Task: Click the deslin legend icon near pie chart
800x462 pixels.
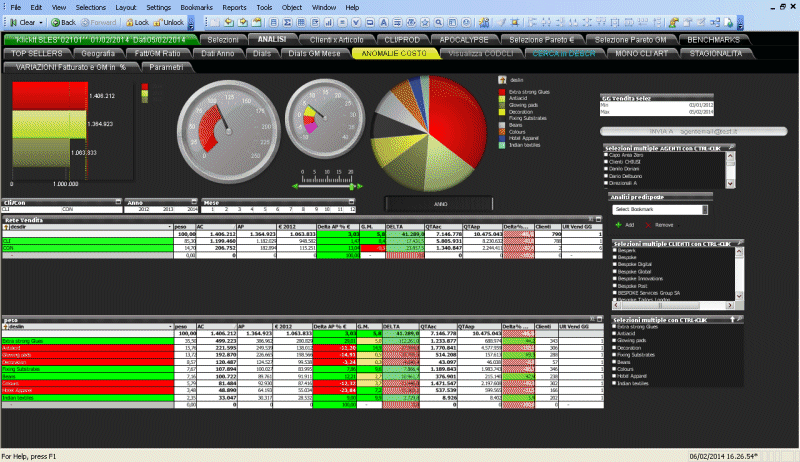Action: coord(502,80)
